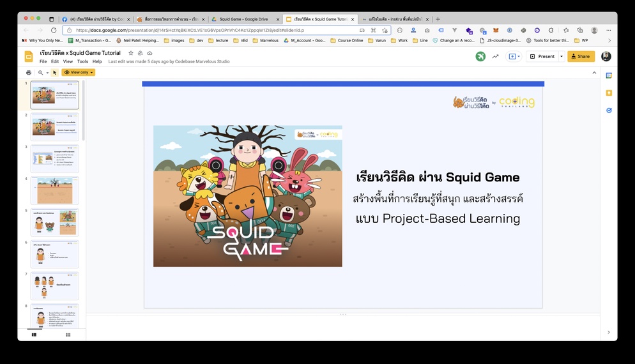Open the activity dashboard trend icon

pos(495,56)
